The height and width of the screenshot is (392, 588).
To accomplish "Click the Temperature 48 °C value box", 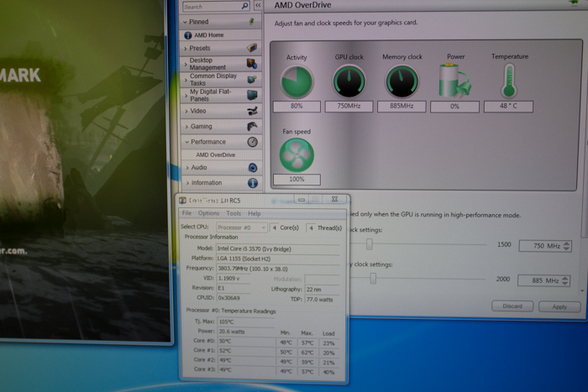I will [508, 107].
